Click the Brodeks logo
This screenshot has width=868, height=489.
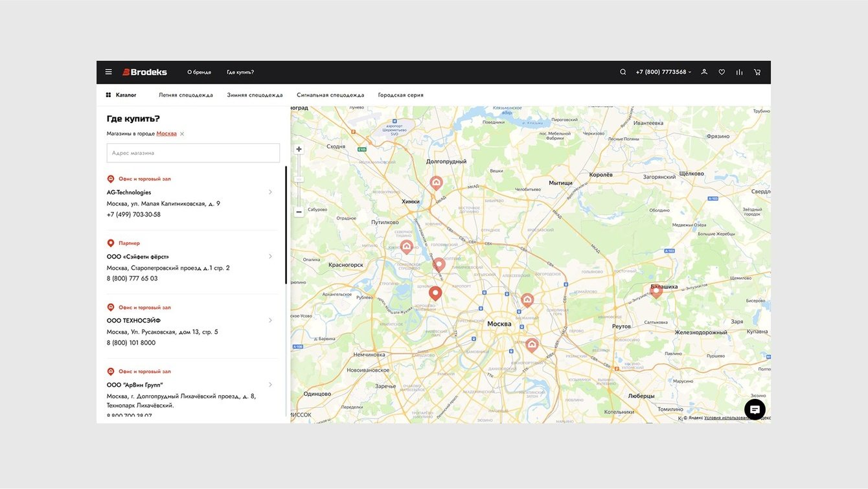click(x=145, y=72)
